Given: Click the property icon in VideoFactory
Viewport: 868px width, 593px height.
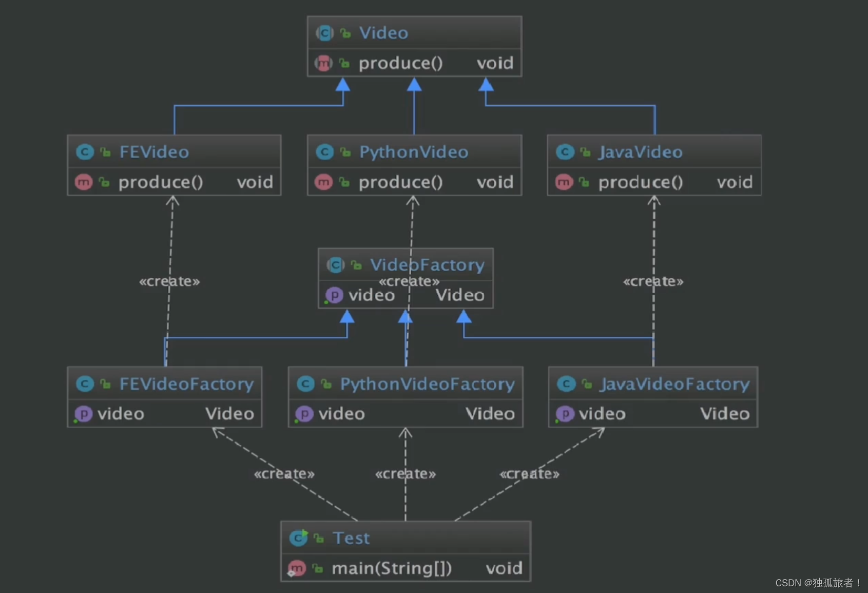Looking at the screenshot, I should coord(334,295).
